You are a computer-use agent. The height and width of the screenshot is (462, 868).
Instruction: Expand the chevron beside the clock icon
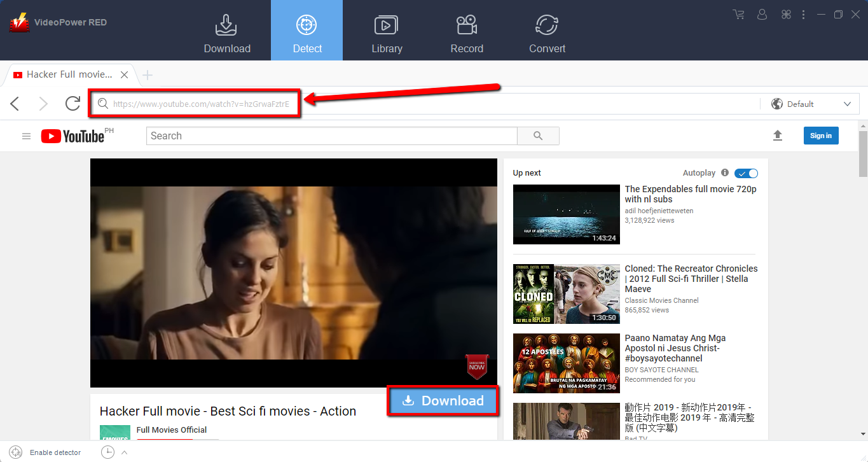tap(124, 452)
